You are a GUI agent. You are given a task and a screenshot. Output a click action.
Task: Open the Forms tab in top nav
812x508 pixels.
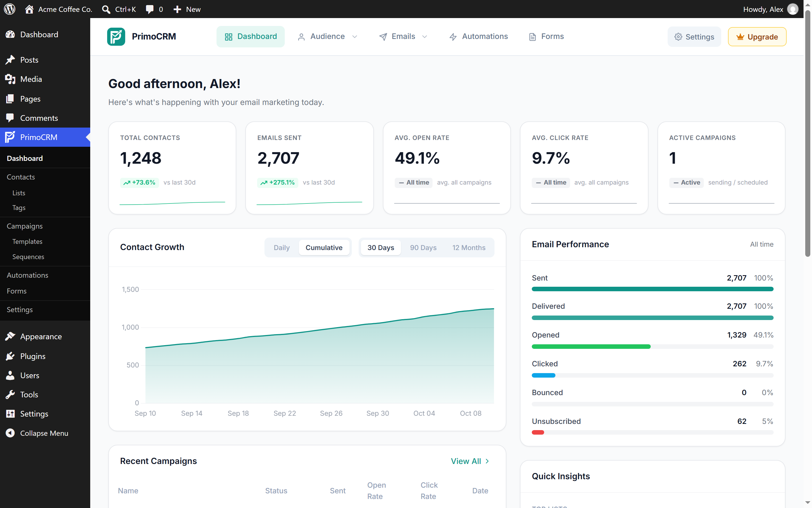pos(546,36)
